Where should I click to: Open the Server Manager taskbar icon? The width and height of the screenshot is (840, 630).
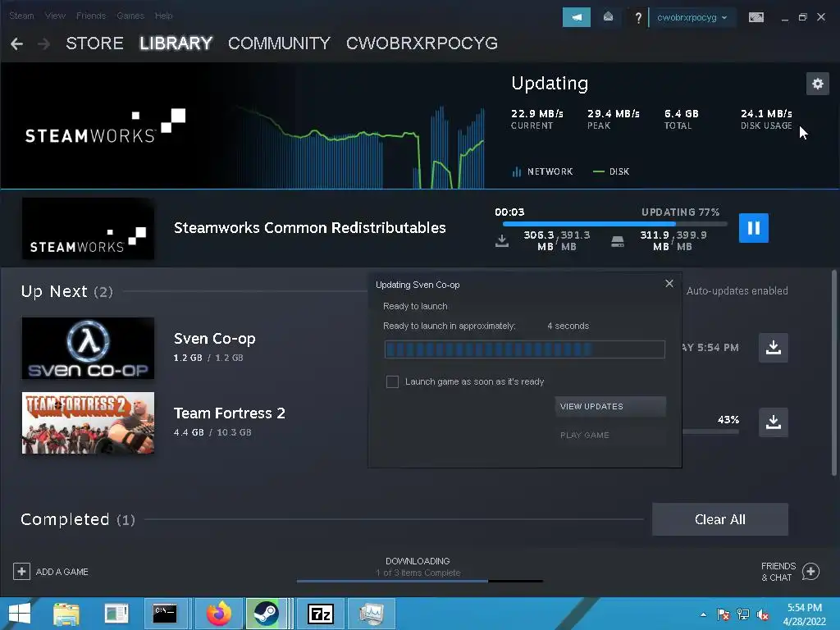(116, 614)
